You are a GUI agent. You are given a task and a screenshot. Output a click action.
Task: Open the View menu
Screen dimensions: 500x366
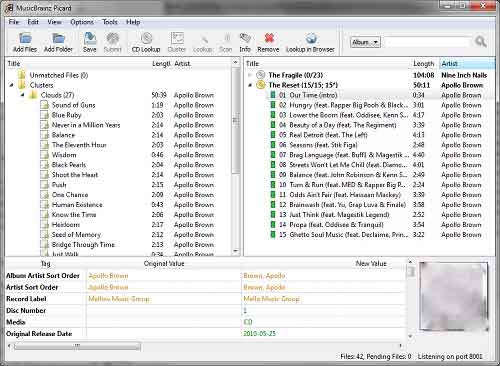point(54,22)
